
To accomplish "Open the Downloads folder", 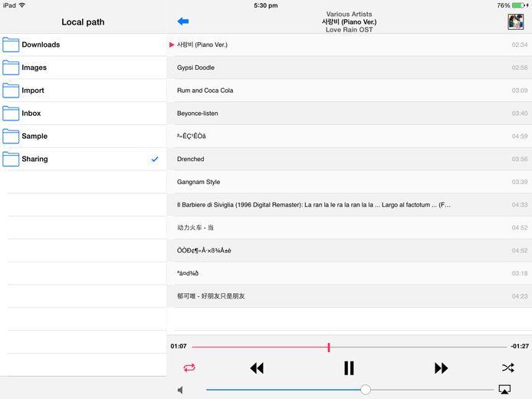I will coord(83,45).
